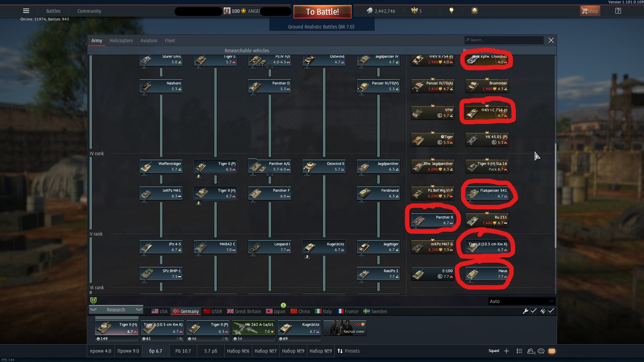Screen dimensions: 644x362
Task: Open the contacts friends list icon
Action: click(531, 351)
